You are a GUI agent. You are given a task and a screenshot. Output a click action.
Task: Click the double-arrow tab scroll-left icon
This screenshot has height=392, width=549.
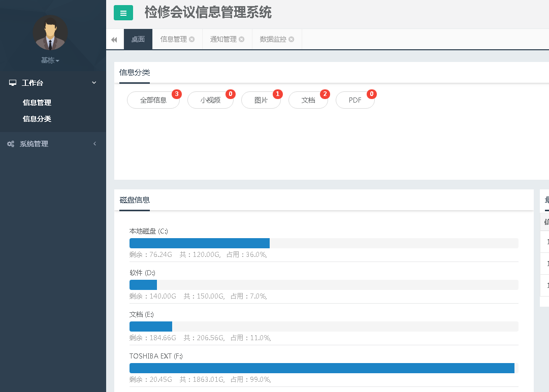click(114, 40)
